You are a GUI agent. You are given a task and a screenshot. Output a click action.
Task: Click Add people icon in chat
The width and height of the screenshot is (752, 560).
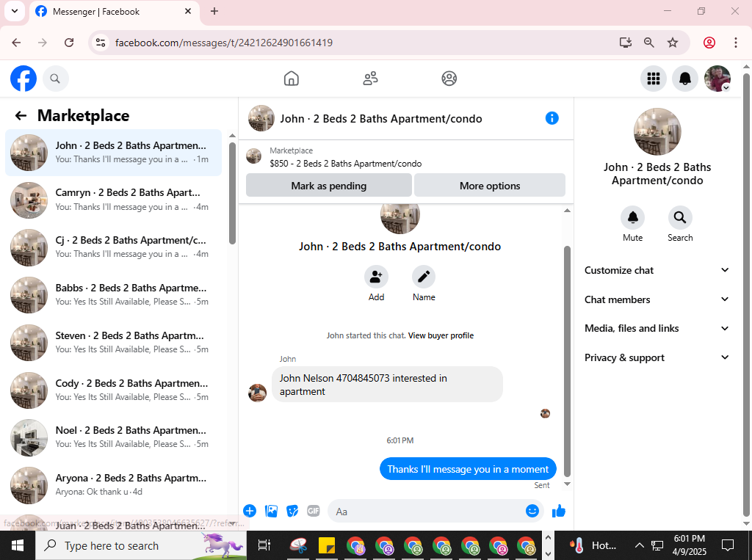point(376,277)
